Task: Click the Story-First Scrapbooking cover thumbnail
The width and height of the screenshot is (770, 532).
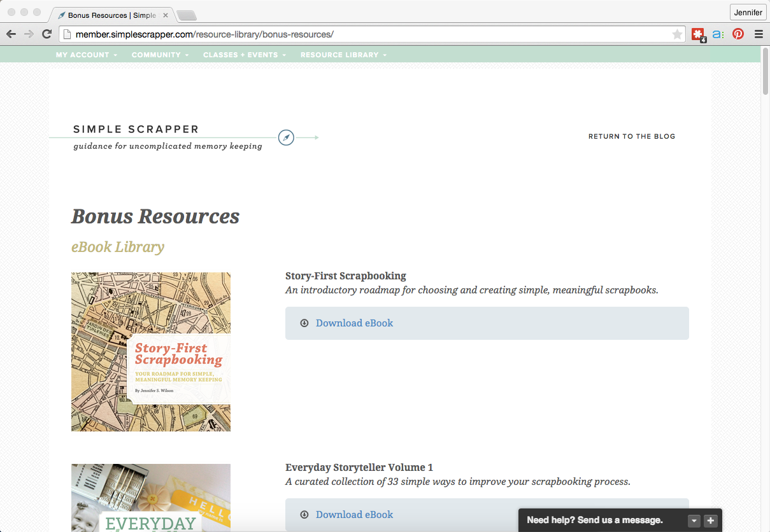Action: (x=151, y=352)
